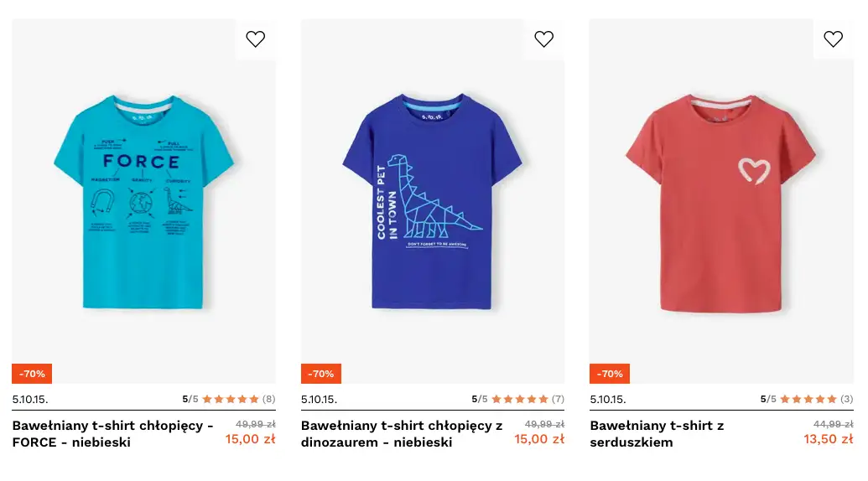Click the 15,00 zł price of FORCE t-shirt
Viewport: 868px width, 481px height.
click(250, 439)
